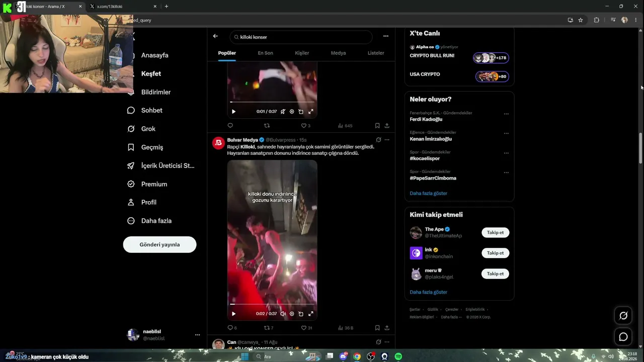Reply to the post with 645 views
The width and height of the screenshot is (644, 362).
230,126
